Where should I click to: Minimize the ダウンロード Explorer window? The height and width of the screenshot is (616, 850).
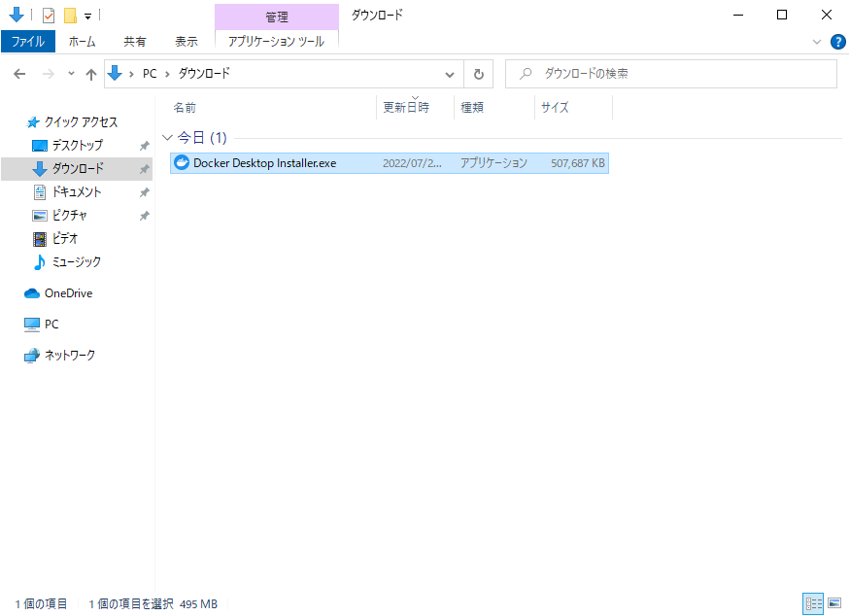[x=737, y=15]
